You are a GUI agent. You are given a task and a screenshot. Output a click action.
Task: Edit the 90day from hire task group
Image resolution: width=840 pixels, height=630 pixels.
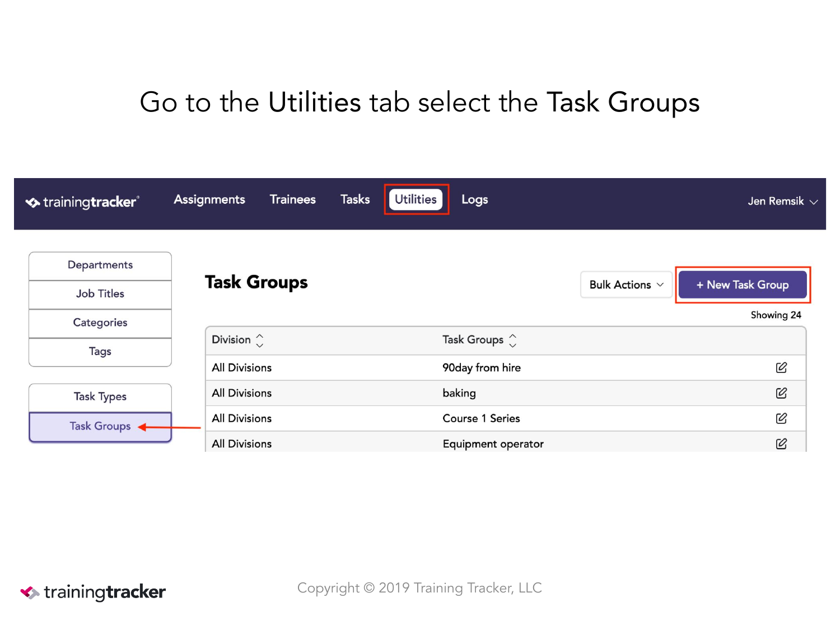click(x=781, y=367)
